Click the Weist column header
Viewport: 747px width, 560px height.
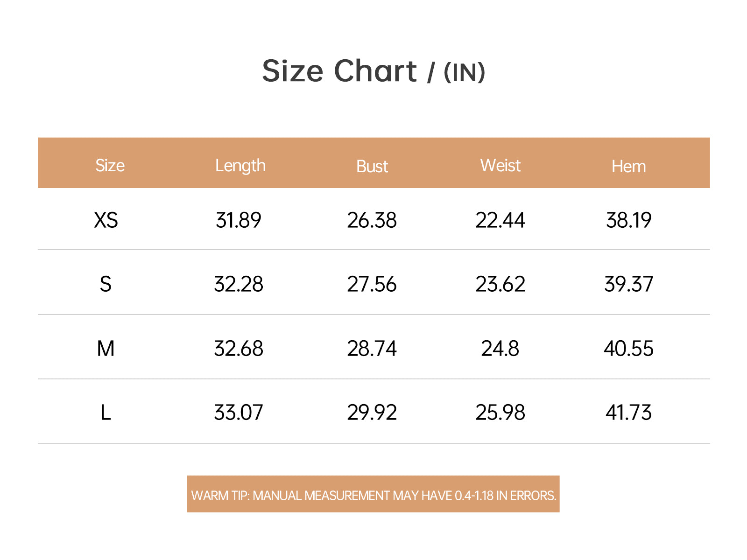[500, 166]
